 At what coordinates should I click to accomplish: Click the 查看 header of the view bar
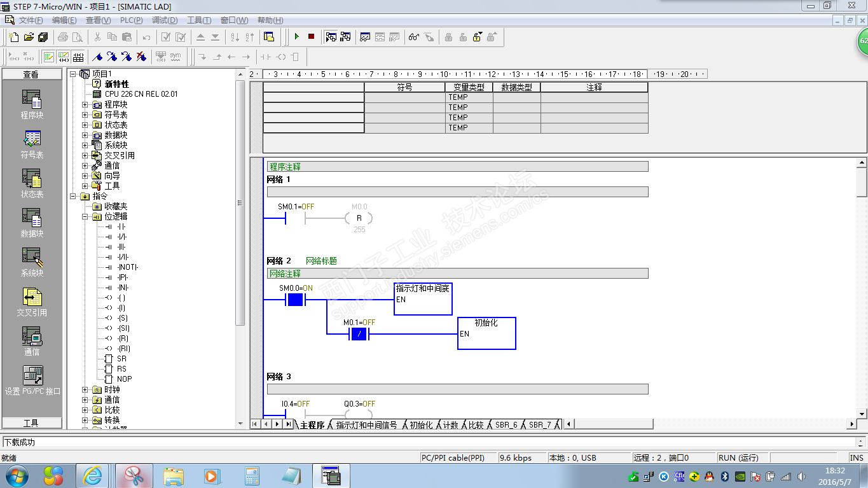coord(31,74)
